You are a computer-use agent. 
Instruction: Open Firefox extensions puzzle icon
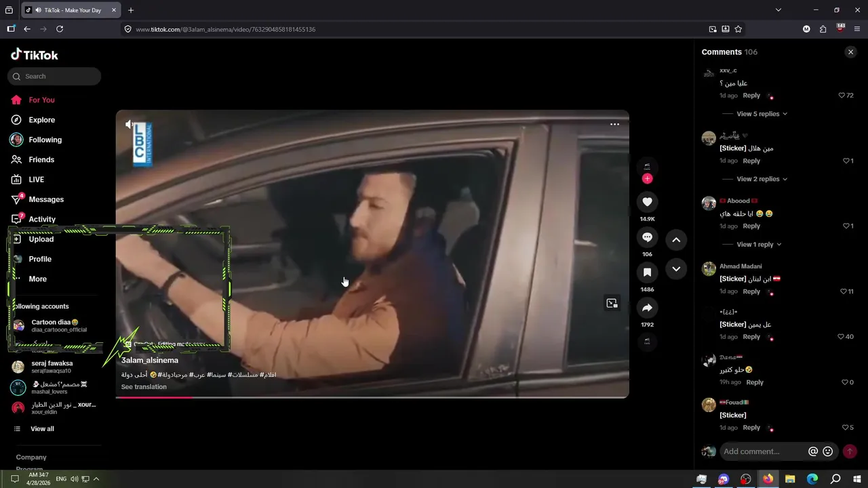[823, 29]
